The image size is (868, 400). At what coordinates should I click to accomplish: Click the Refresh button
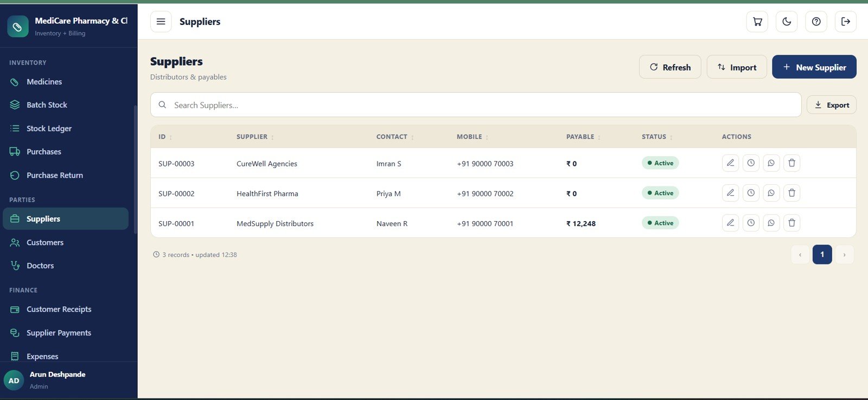[670, 67]
